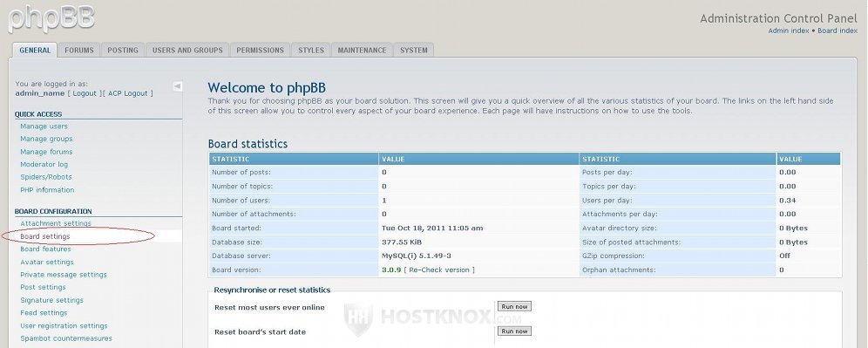Viewport: 868px width, 348px height.
Task: Open Manage groups link
Action: pos(46,139)
